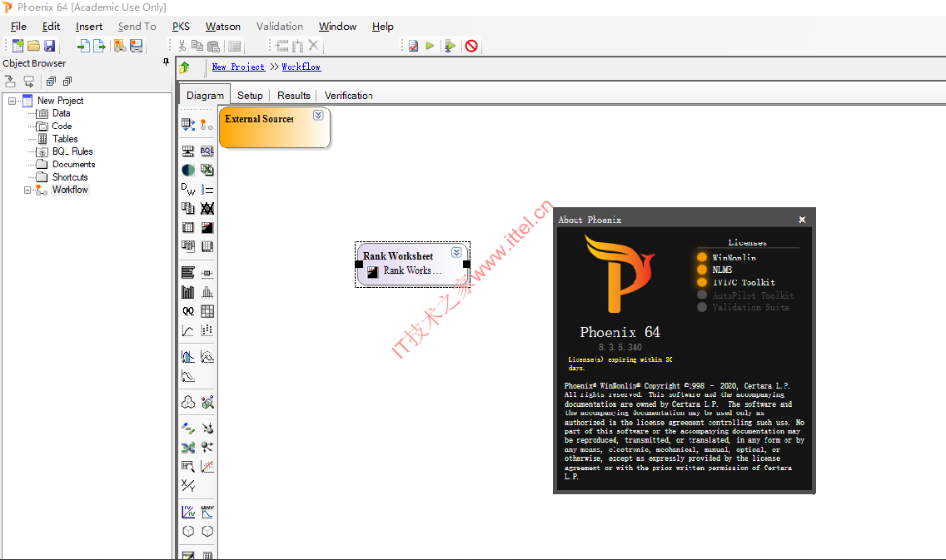Click the IVIV correlation tool icon

(188, 512)
